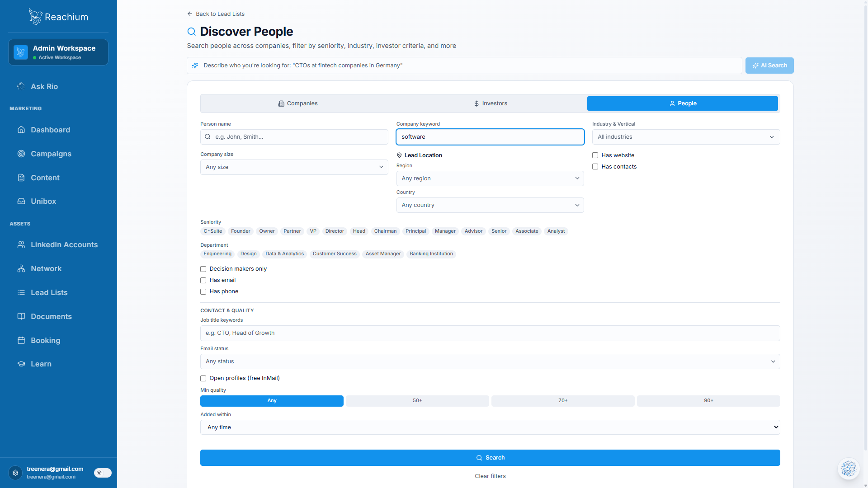This screenshot has height=488, width=868.
Task: Click the Admin Workspace avatar icon
Action: tap(21, 52)
